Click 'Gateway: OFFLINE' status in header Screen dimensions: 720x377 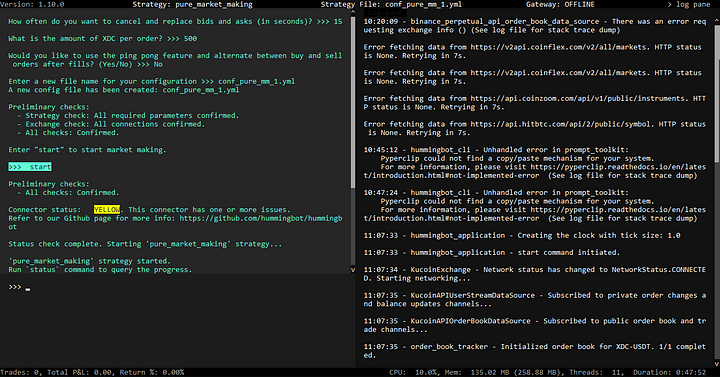[x=560, y=4]
